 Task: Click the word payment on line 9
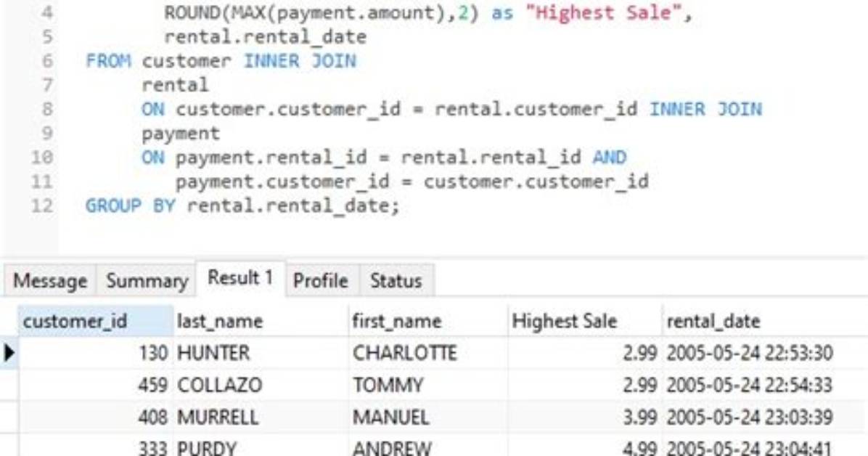pyautogui.click(x=181, y=134)
